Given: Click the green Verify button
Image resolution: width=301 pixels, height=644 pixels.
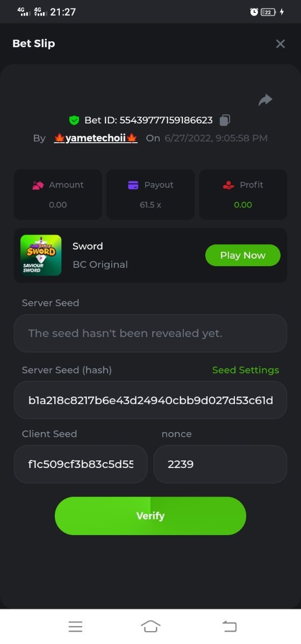Looking at the screenshot, I should (150, 516).
